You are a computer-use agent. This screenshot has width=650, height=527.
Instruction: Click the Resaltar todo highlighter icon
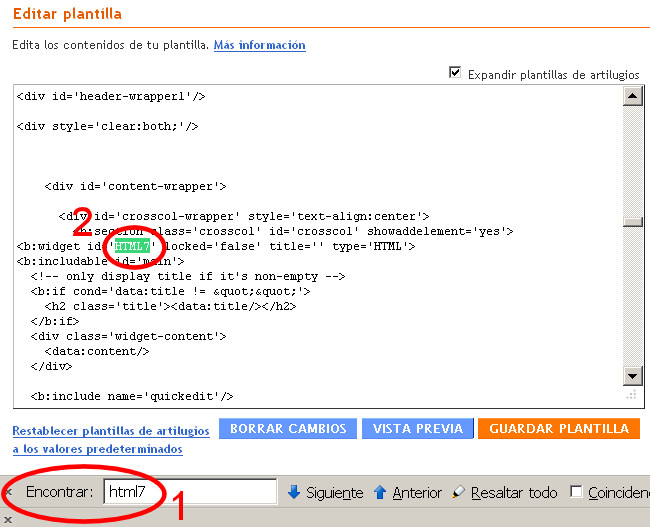pyautogui.click(x=459, y=492)
